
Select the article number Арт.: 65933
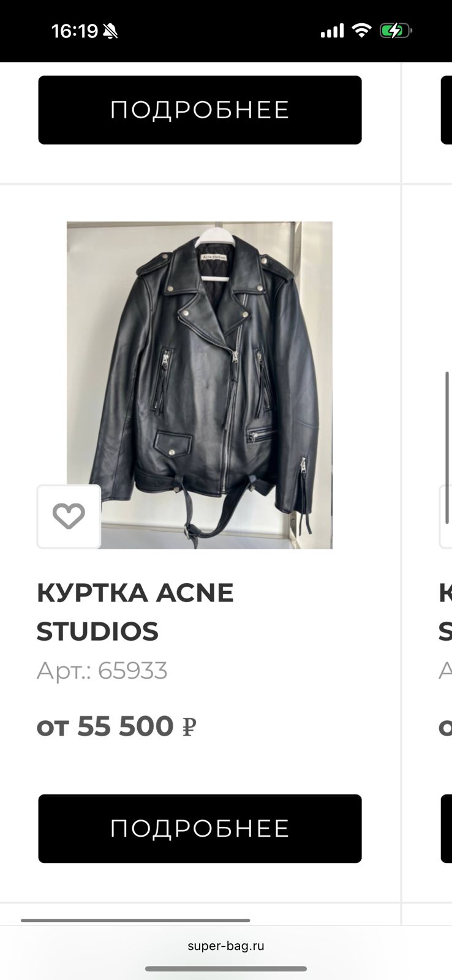click(102, 670)
